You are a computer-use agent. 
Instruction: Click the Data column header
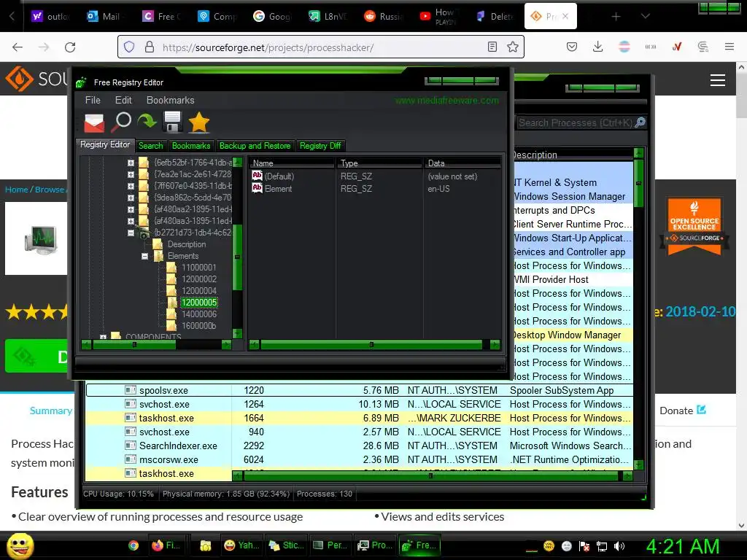pyautogui.click(x=462, y=163)
